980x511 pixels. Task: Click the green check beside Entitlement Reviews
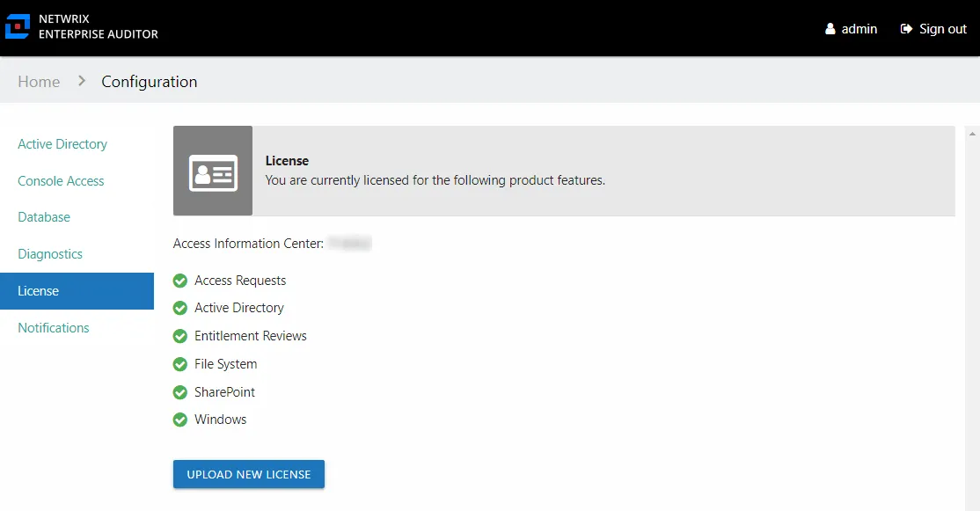[x=180, y=336]
